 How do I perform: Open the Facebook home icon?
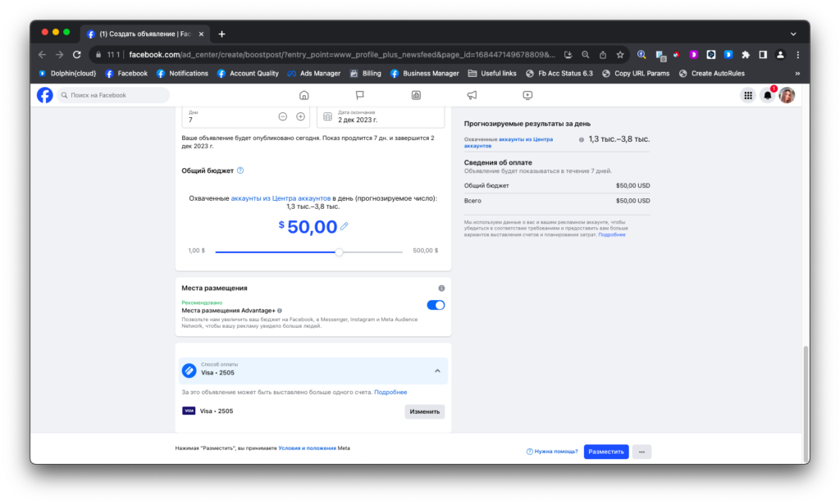pos(304,95)
